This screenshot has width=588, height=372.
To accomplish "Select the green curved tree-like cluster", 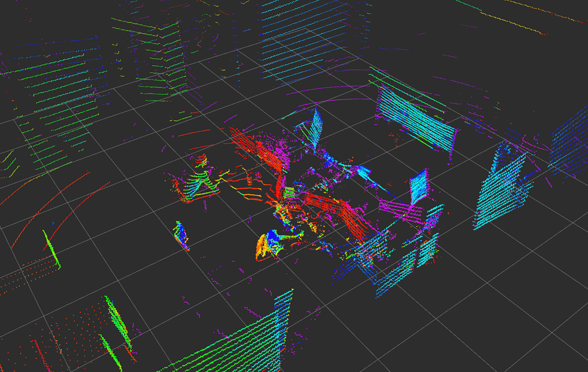I will (200, 182).
